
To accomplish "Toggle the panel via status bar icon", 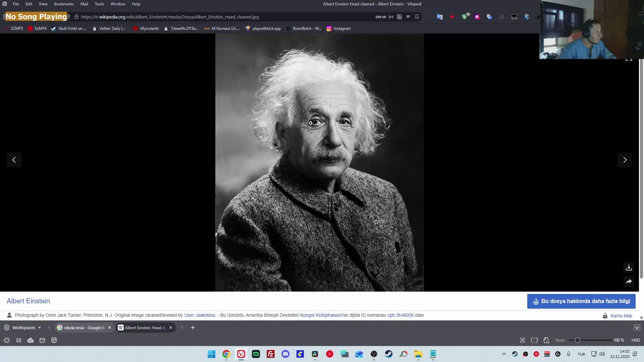I will click(x=19, y=340).
